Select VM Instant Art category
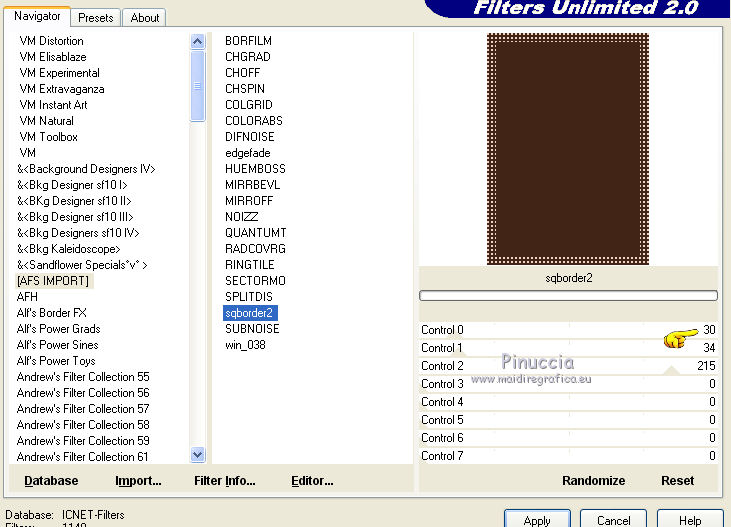 point(53,105)
